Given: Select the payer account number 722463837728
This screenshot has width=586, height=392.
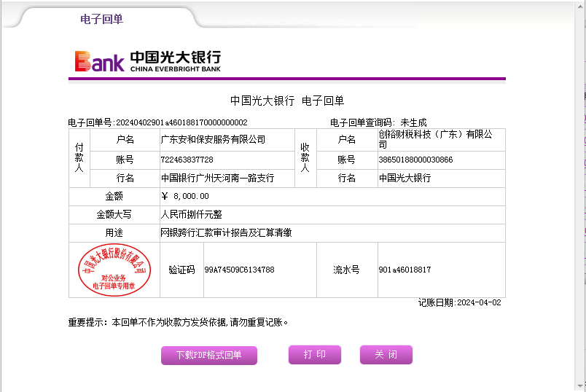Looking at the screenshot, I should pyautogui.click(x=187, y=160).
